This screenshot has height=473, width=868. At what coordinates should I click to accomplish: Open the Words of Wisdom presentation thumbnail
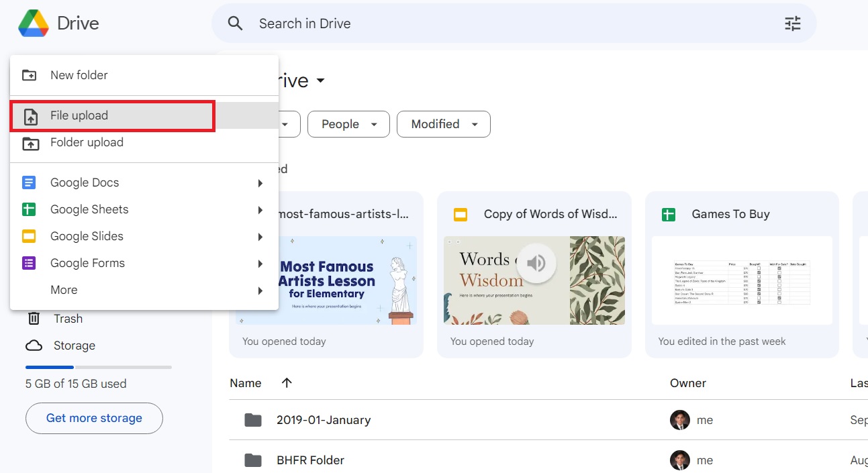click(x=534, y=280)
